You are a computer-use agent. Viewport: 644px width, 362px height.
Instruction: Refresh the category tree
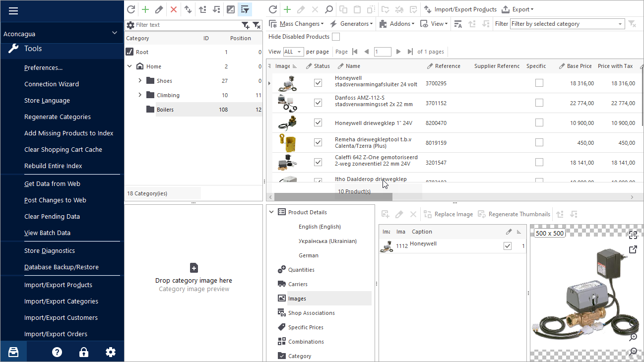pos(131,9)
